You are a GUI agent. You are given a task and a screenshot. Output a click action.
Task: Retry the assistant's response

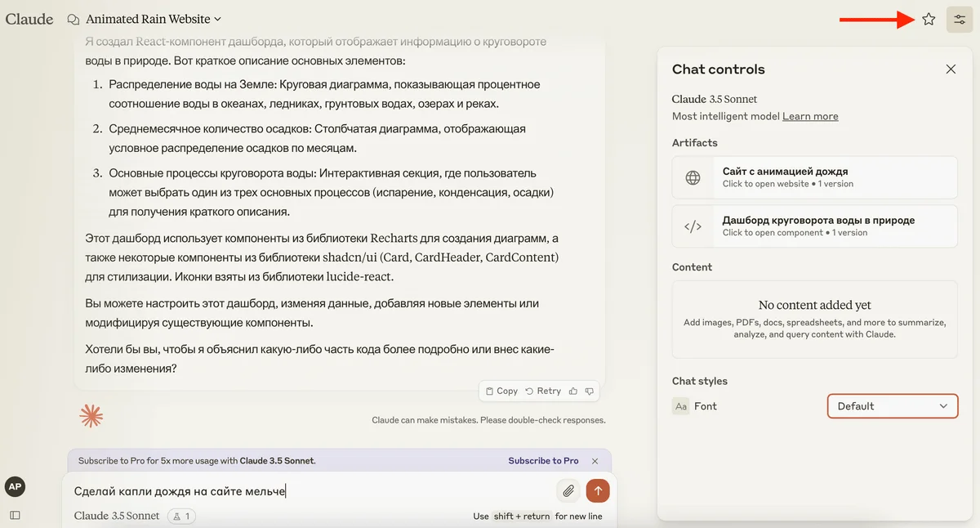[x=543, y=391]
